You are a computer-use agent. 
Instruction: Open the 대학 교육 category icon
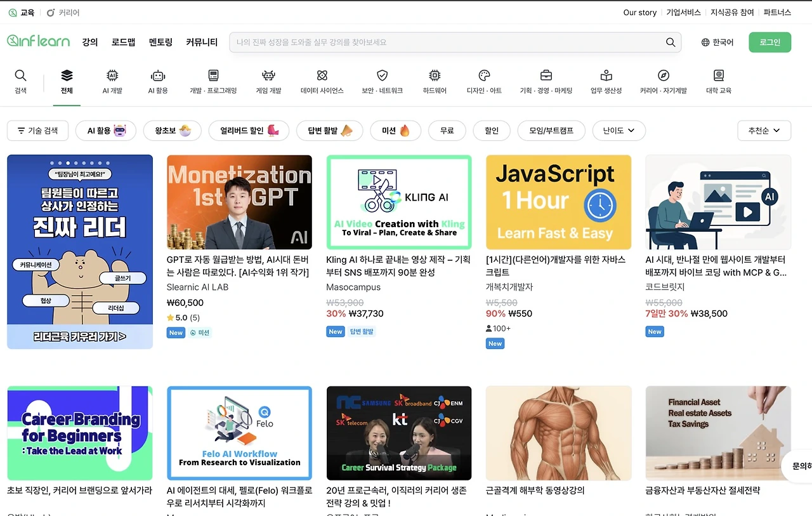(x=719, y=76)
